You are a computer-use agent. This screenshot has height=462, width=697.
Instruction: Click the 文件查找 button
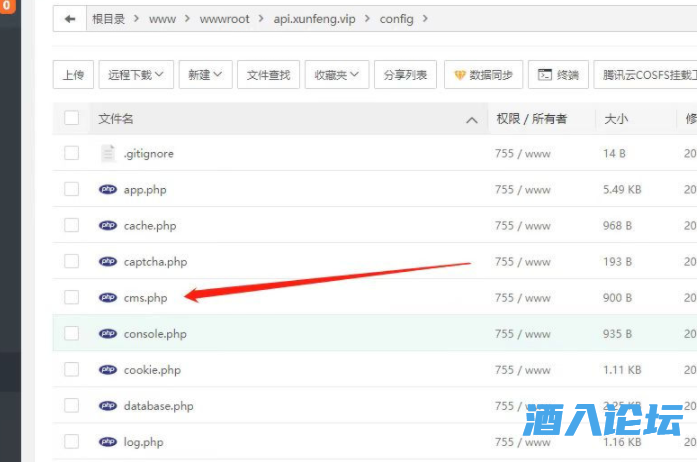(268, 75)
